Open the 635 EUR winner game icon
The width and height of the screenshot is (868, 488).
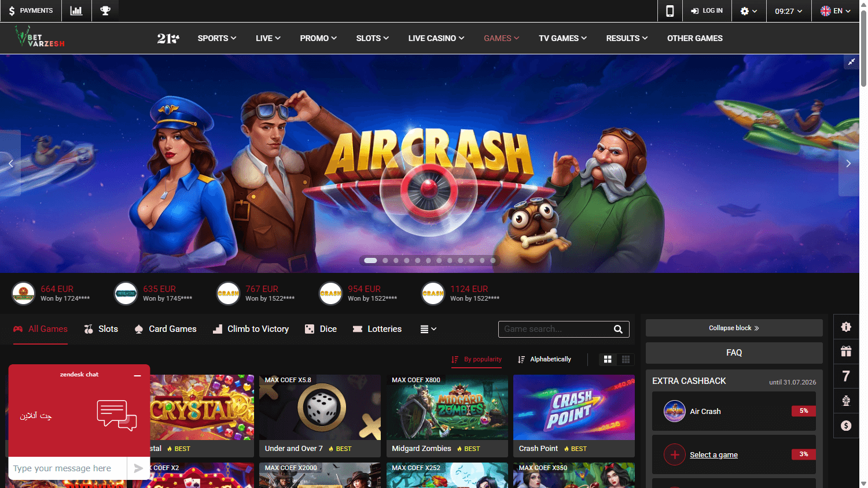(126, 293)
